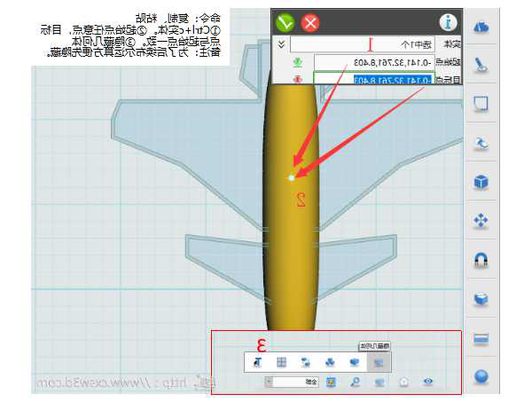Open the four-arrow move edit tool
The image size is (532, 402).
click(481, 220)
